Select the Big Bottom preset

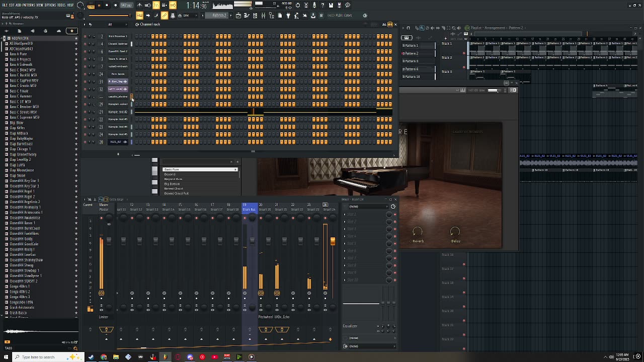(x=199, y=184)
